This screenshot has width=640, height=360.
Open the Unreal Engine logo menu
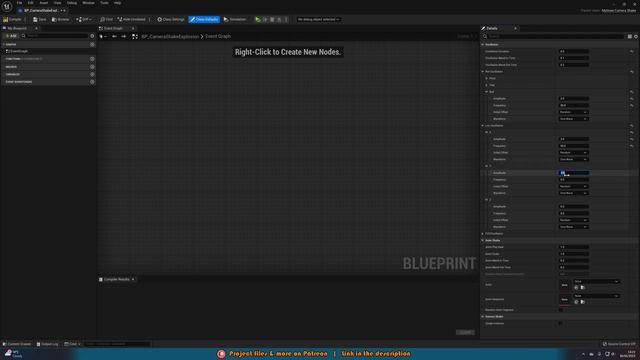click(7, 7)
